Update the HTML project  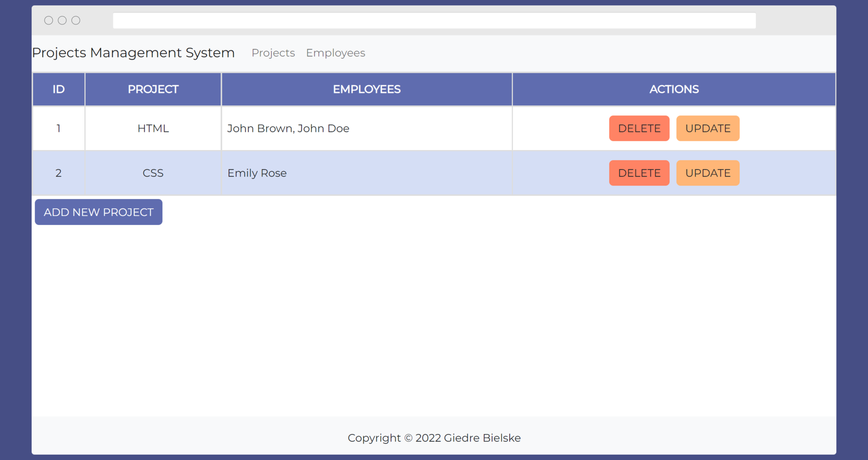pos(707,129)
